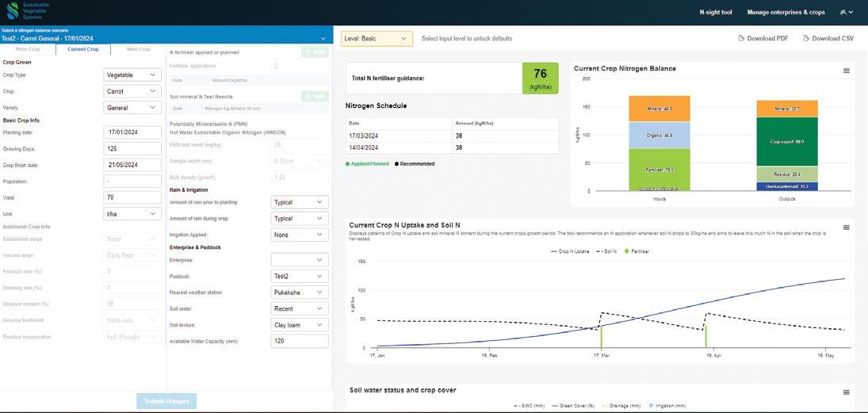Click Add next to Soil mineral N Test Results
This screenshot has height=413, width=868.
(x=315, y=97)
